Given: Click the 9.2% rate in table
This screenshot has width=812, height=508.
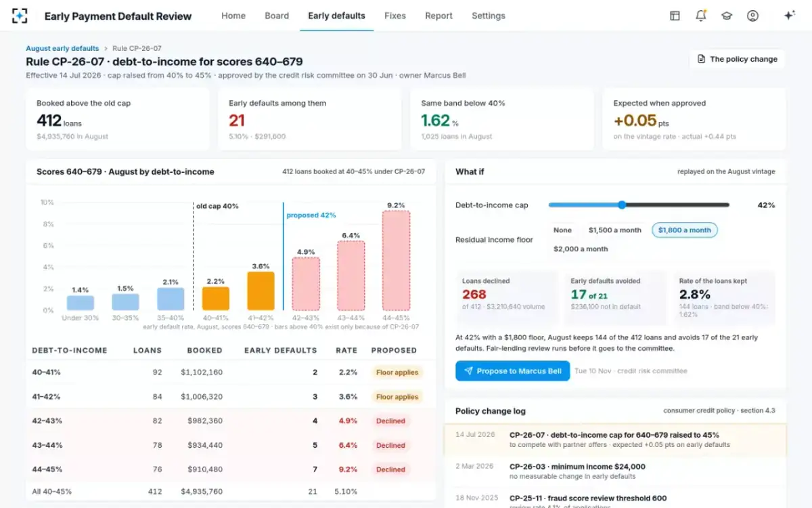Looking at the screenshot, I should tap(346, 469).
